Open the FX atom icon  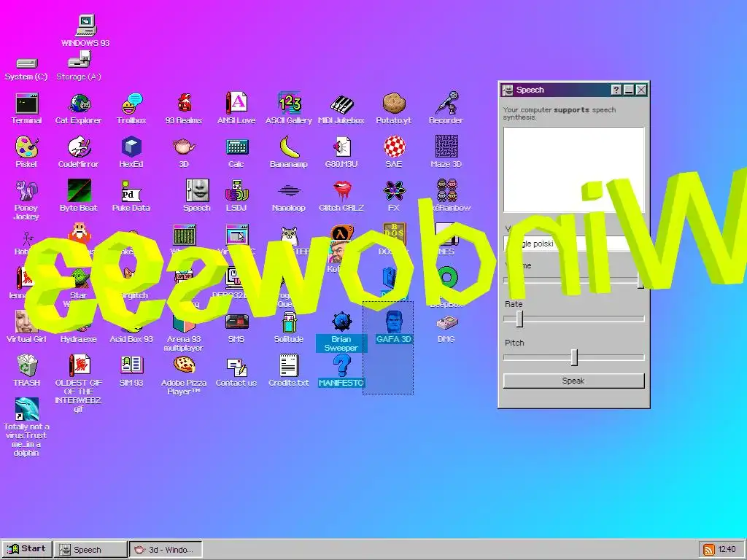[393, 196]
